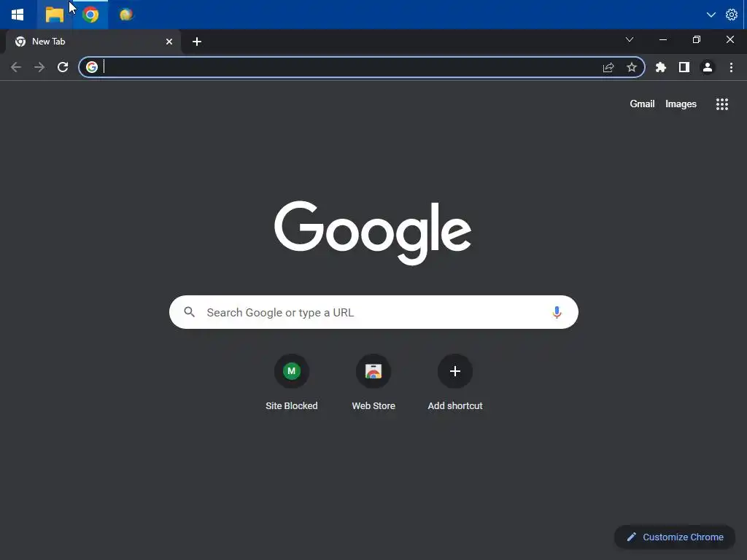747x560 pixels.
Task: Go forward using the forward arrow
Action: click(39, 67)
